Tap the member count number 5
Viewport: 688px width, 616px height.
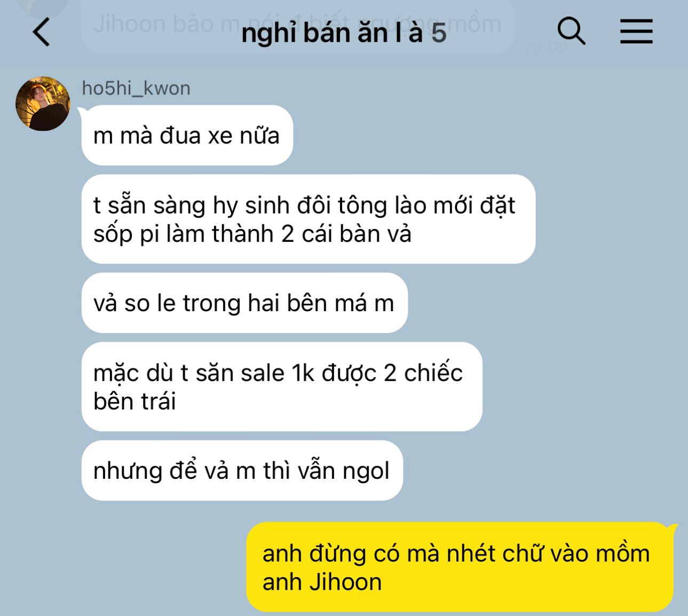[x=439, y=33]
